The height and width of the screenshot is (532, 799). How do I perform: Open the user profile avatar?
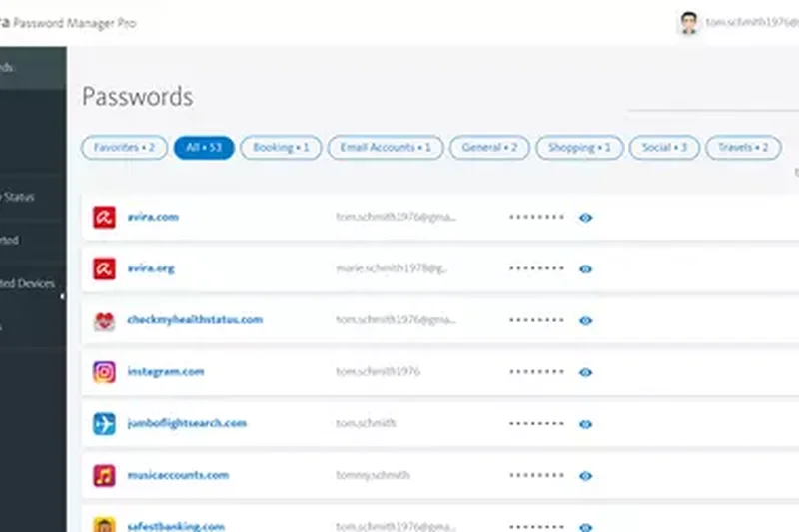click(689, 23)
